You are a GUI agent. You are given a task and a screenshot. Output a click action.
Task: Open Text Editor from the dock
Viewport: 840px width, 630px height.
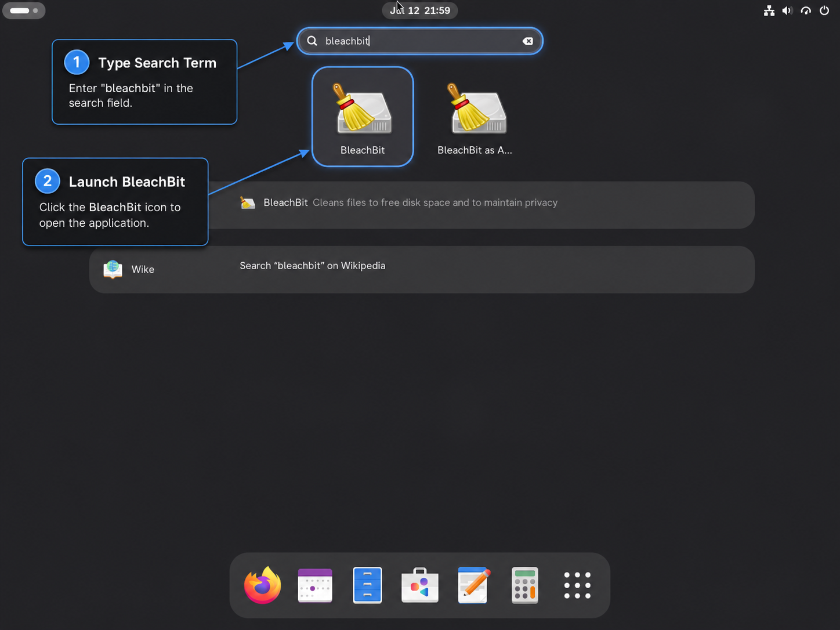click(473, 585)
